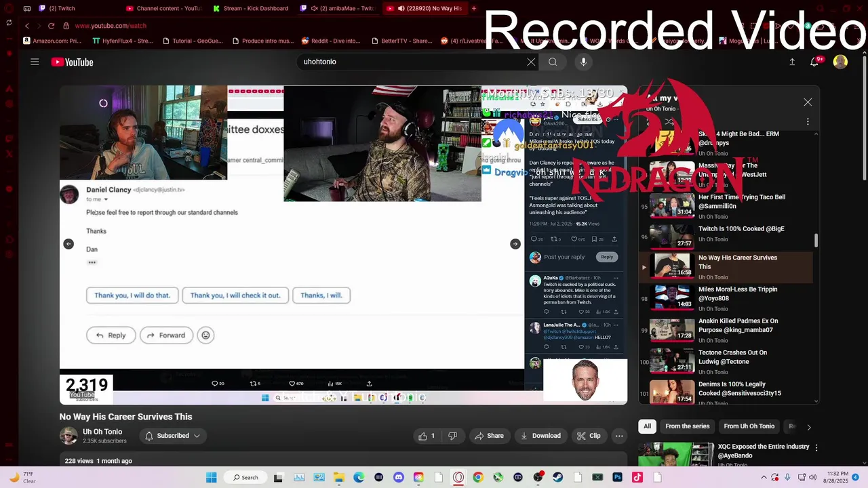The height and width of the screenshot is (488, 868).
Task: Download the video
Action: 540,436
